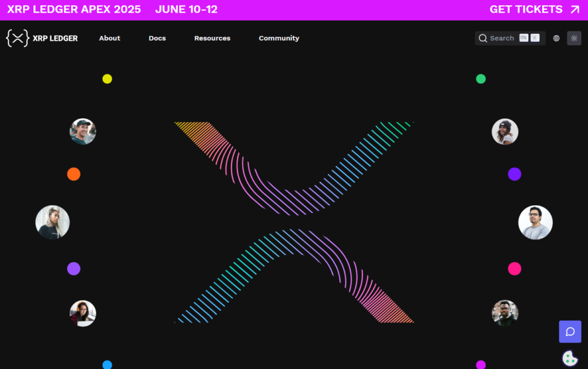
Task: Click the central colorful X graphic
Action: pos(294,222)
